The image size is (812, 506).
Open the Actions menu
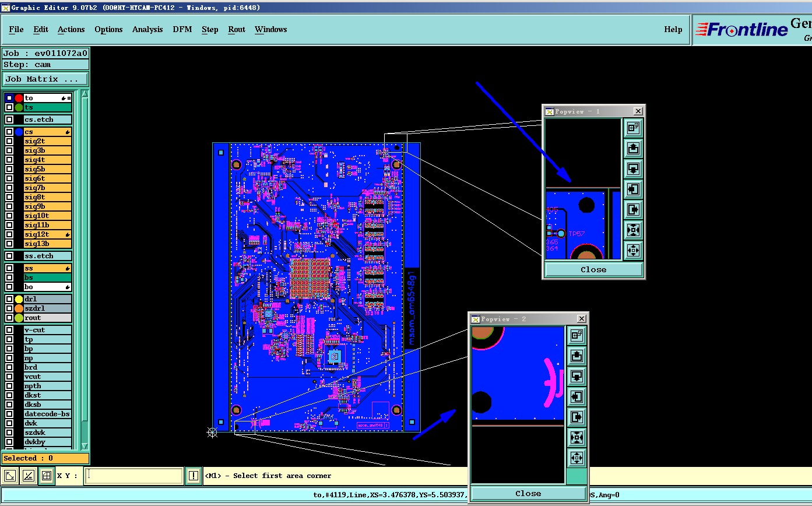click(x=71, y=29)
